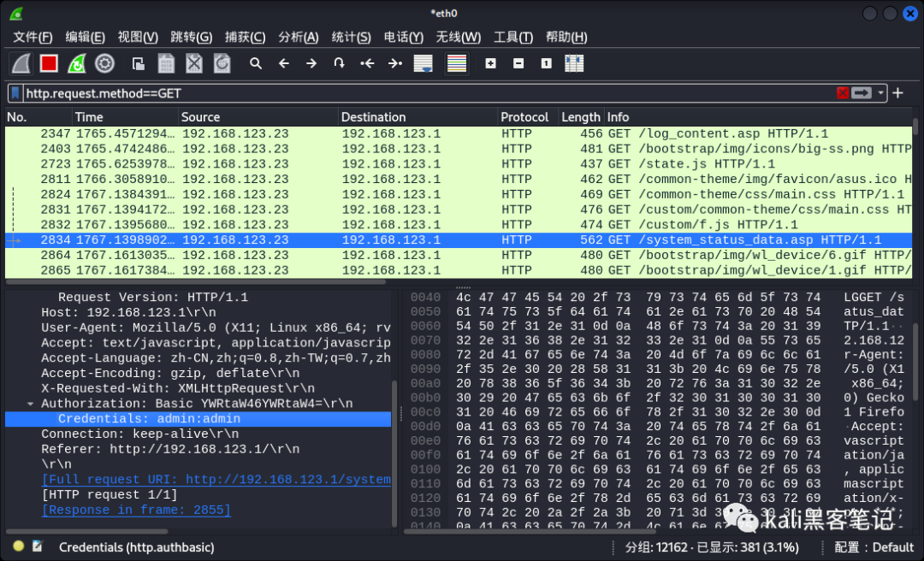
Task: Clear the display filter with red X
Action: pyautogui.click(x=842, y=93)
